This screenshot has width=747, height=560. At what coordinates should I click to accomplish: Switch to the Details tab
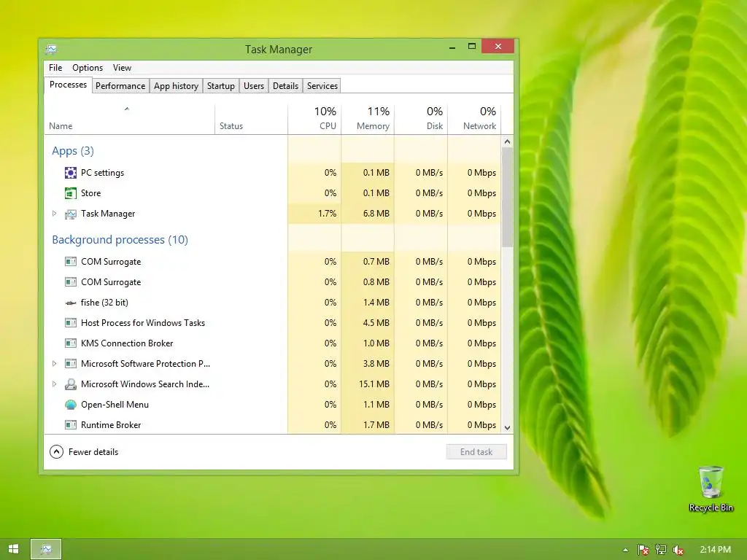pyautogui.click(x=285, y=86)
